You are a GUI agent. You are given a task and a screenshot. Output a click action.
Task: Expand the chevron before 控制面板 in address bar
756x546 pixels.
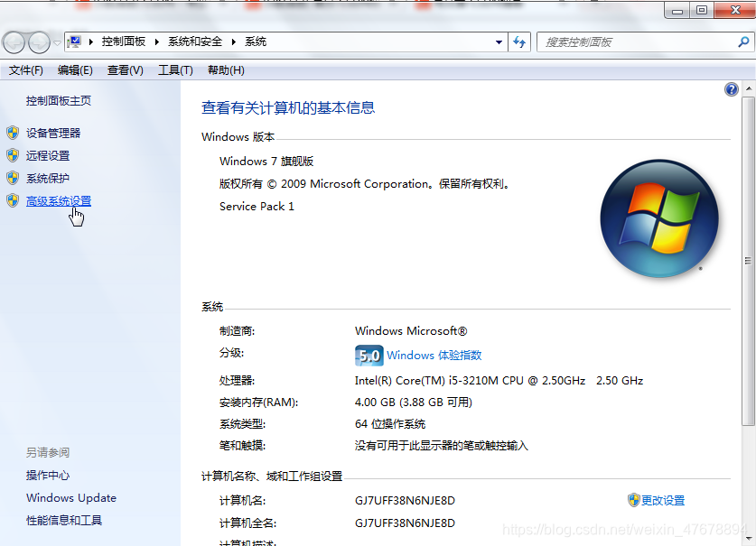click(90, 42)
